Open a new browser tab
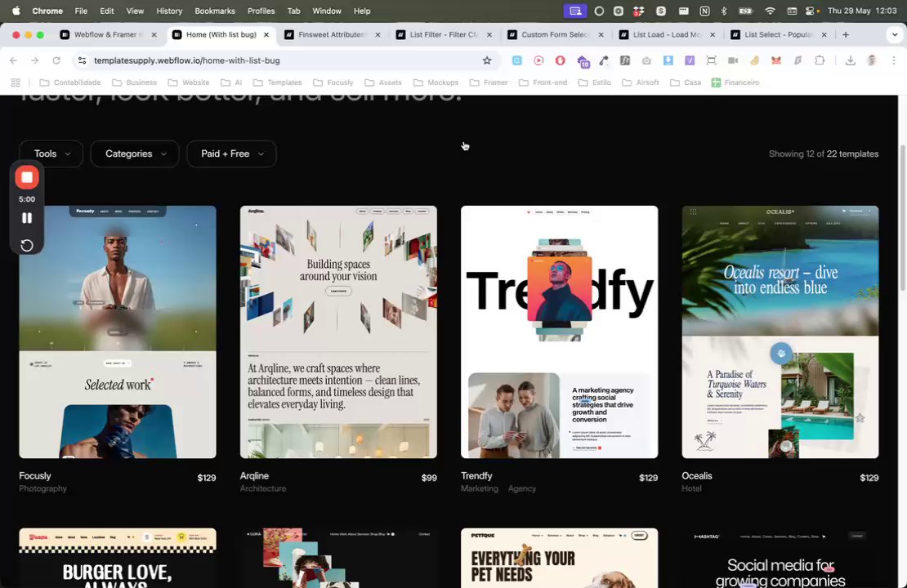Viewport: 907px width, 588px height. [846, 34]
